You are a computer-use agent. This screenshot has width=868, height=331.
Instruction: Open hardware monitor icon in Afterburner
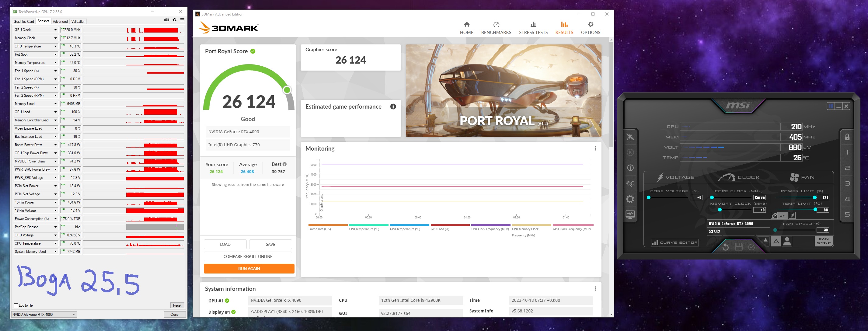pyautogui.click(x=630, y=214)
